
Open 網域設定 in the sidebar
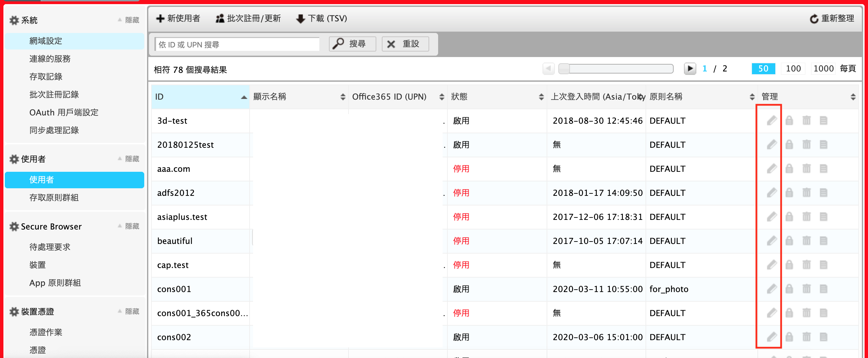click(75, 41)
